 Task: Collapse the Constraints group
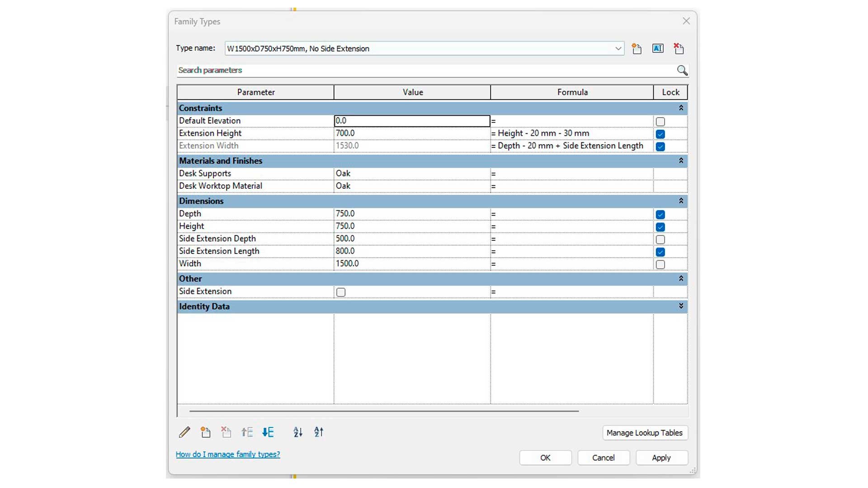pos(681,108)
